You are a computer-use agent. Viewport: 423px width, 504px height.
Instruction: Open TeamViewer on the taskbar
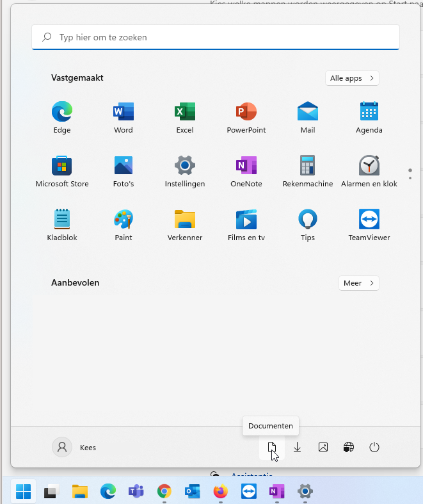pyautogui.click(x=249, y=491)
